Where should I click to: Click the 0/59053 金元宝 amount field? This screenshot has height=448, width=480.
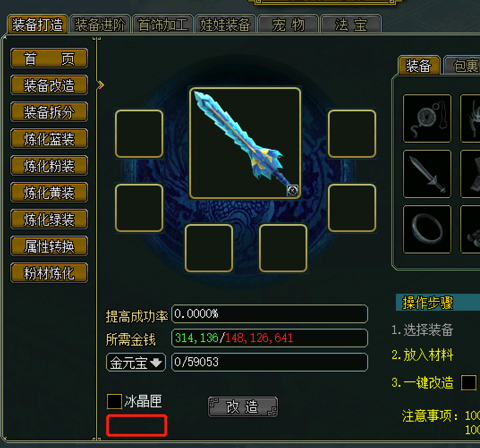point(269,362)
